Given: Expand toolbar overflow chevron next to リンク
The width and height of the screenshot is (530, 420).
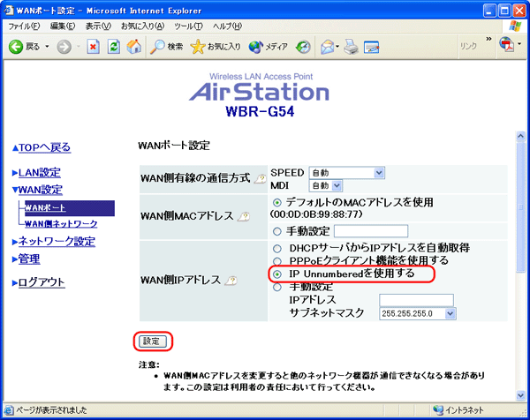Looking at the screenshot, I should (x=488, y=39).
